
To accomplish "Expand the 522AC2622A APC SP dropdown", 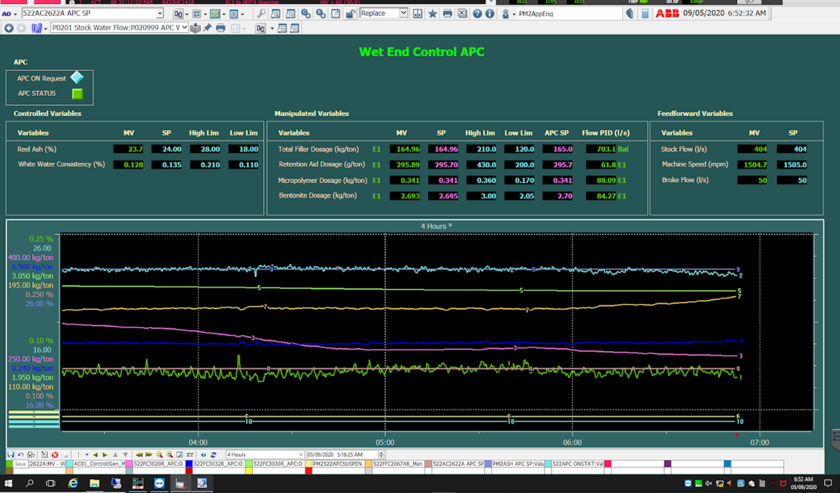I will (x=159, y=14).
